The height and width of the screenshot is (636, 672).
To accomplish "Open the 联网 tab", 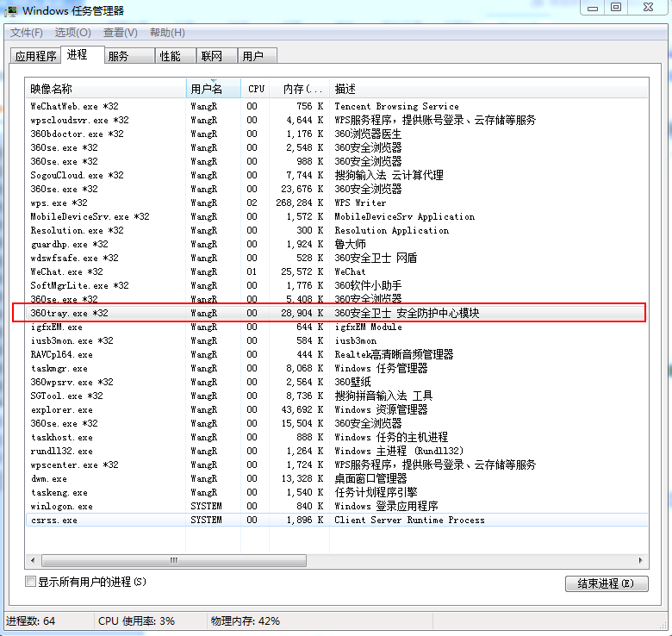I will (212, 56).
